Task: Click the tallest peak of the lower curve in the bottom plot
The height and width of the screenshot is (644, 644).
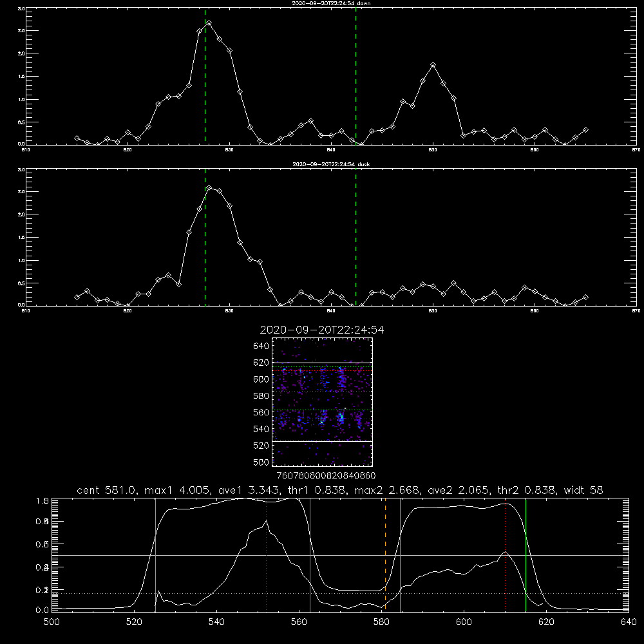Action: [266, 521]
